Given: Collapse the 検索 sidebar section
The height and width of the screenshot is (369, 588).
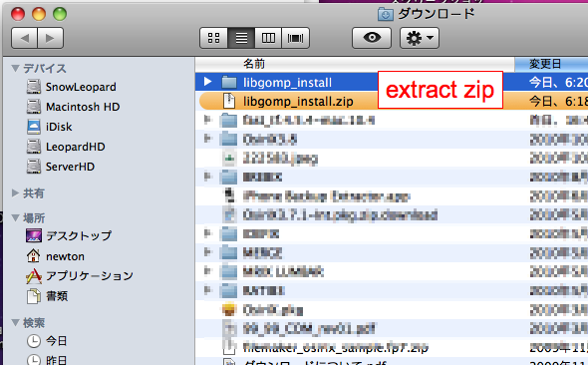Looking at the screenshot, I should pyautogui.click(x=15, y=322).
